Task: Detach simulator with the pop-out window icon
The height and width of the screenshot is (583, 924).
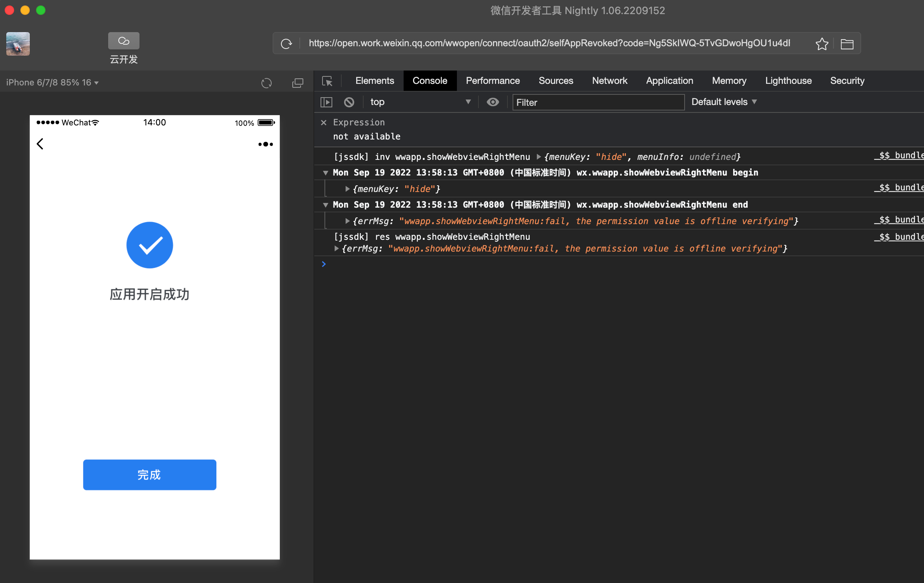Action: 298,83
